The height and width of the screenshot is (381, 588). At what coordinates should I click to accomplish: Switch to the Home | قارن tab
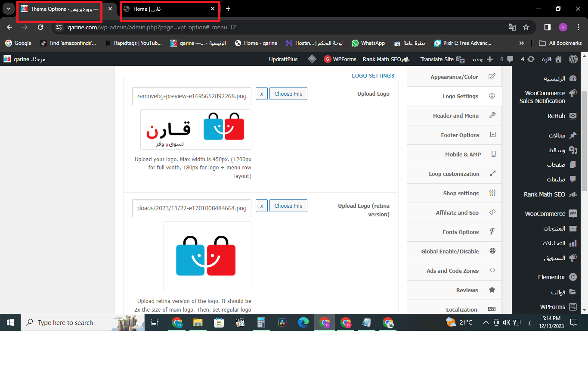[168, 9]
